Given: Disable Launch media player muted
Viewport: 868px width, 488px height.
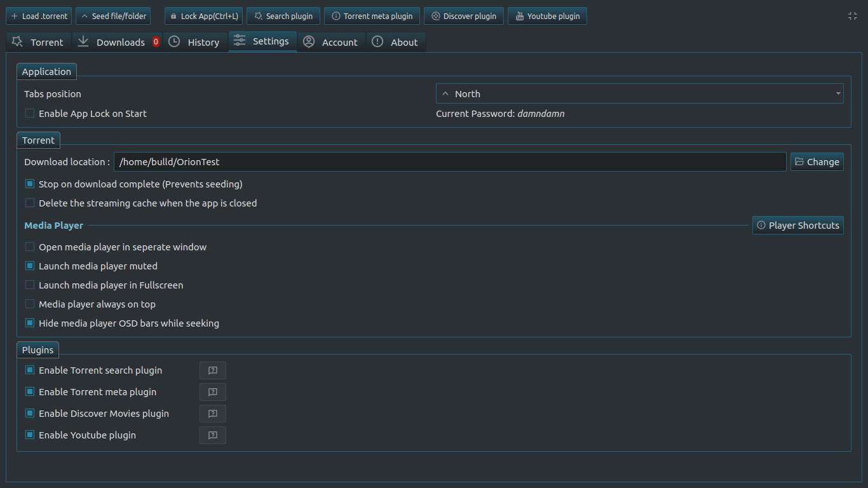Looking at the screenshot, I should coord(30,266).
